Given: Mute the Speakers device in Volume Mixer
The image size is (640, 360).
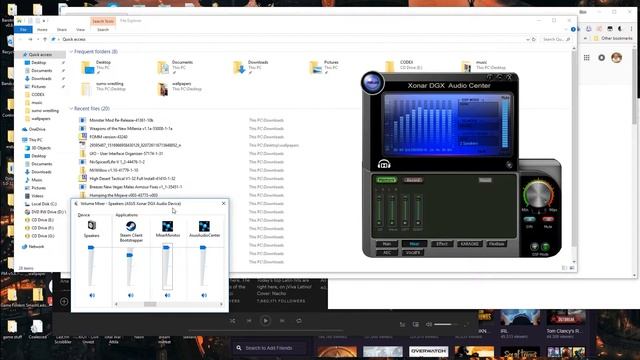Looking at the screenshot, I should [x=92, y=295].
